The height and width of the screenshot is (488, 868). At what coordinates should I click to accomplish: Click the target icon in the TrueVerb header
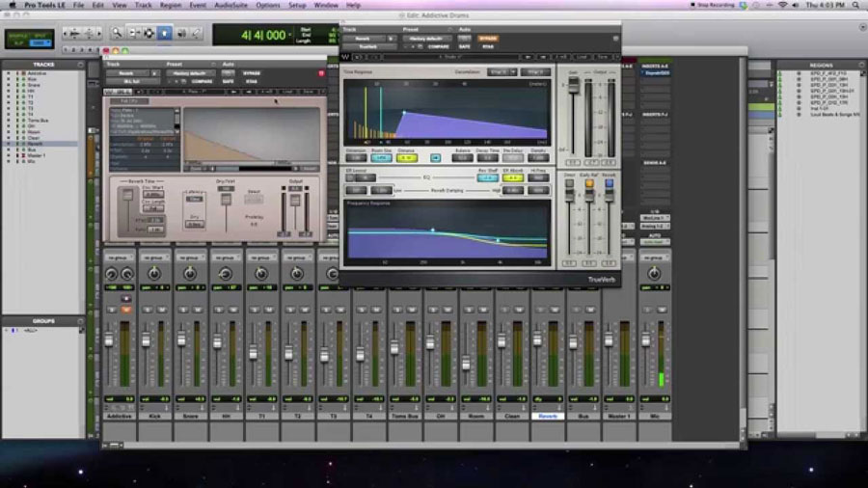[615, 39]
